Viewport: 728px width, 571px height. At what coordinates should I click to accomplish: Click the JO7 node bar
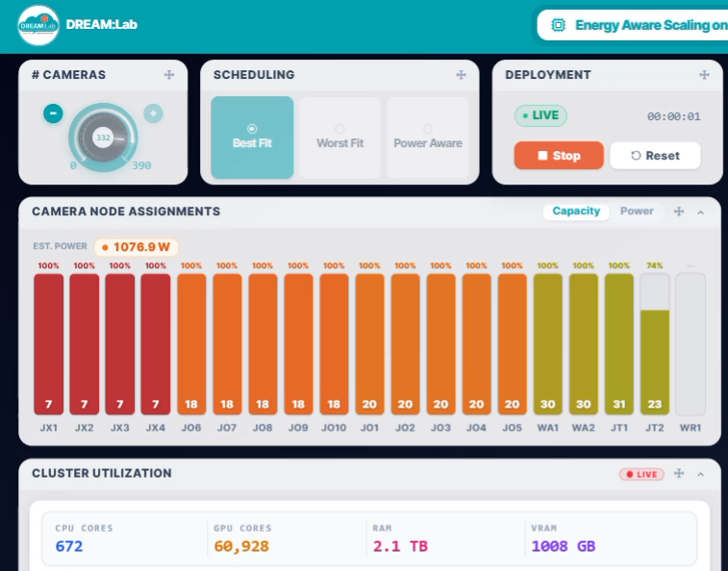[227, 344]
